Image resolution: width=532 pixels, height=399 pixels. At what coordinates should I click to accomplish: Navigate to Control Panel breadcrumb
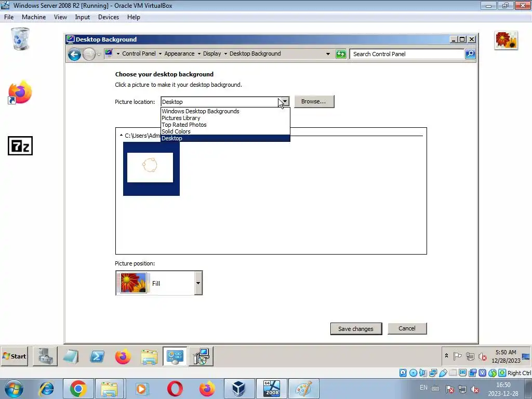(x=139, y=54)
